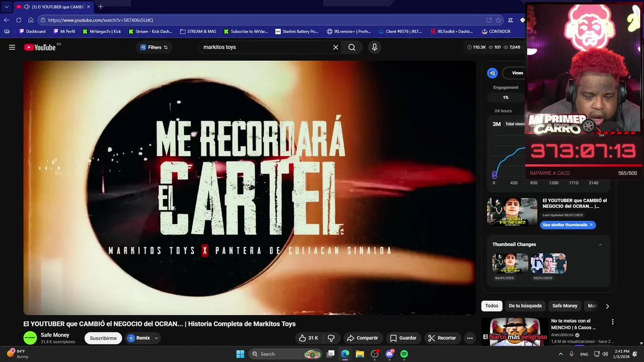The width and height of the screenshot is (644, 362).
Task: Click the browser home icon
Action: point(31,20)
